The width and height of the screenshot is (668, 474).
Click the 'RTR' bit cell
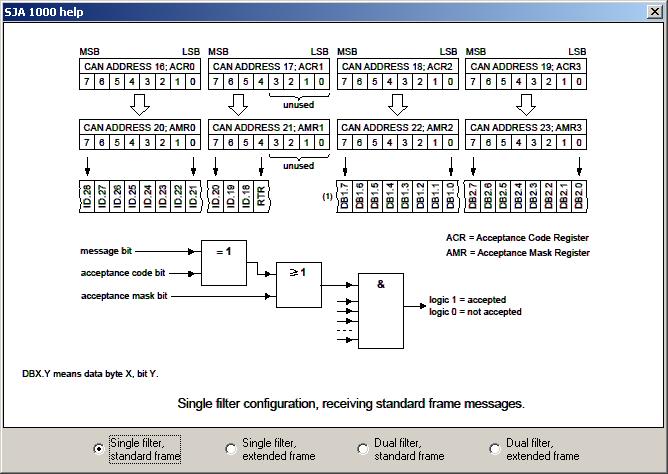click(x=261, y=196)
